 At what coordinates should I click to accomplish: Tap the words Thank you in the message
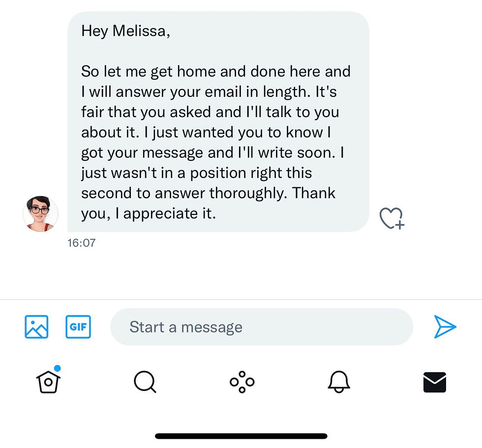(208, 203)
